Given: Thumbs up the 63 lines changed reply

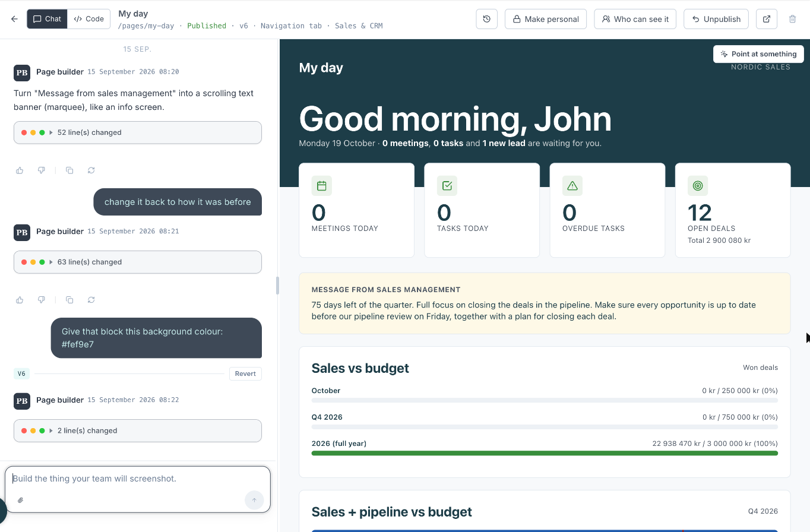Looking at the screenshot, I should [20, 300].
